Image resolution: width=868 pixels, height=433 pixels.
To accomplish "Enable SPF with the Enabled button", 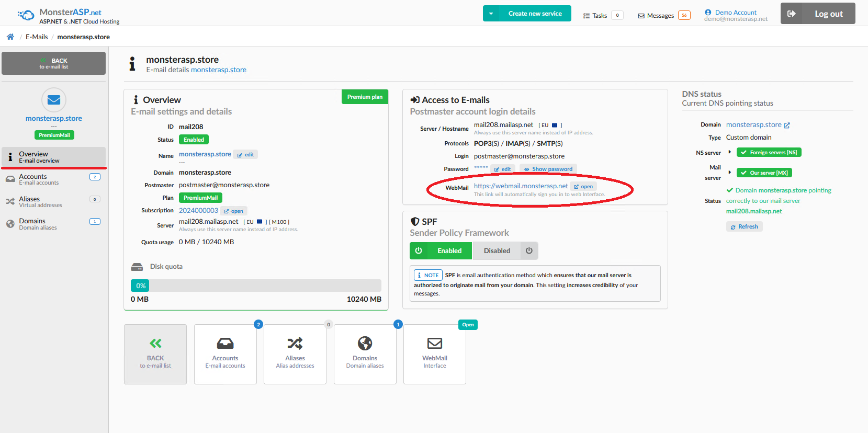I will [x=441, y=250].
